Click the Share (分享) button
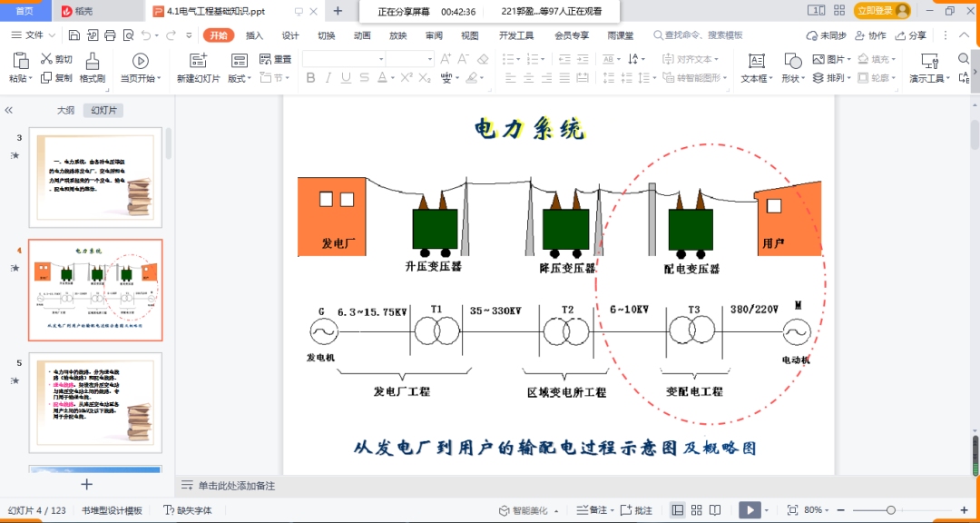Viewport: 980px width, 523px height. [x=911, y=35]
